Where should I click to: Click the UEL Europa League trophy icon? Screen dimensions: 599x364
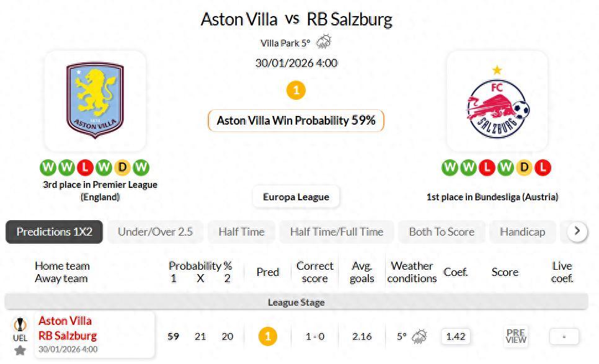point(20,325)
